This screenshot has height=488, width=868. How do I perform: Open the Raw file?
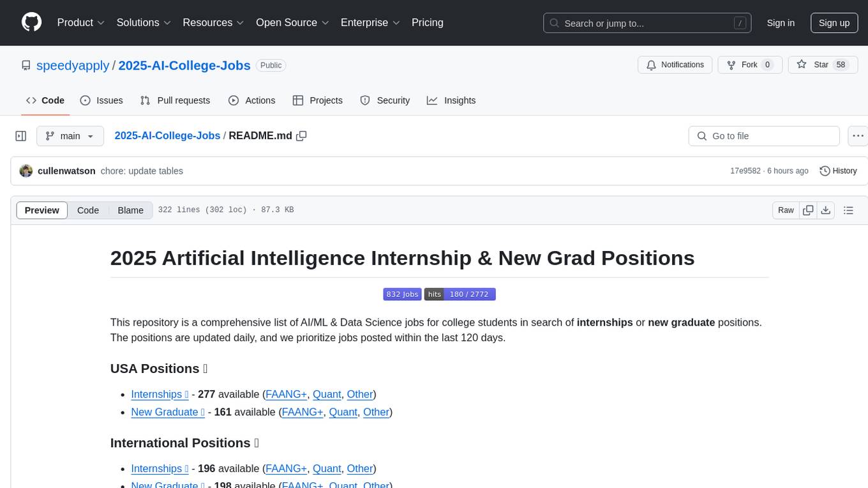[x=786, y=210]
